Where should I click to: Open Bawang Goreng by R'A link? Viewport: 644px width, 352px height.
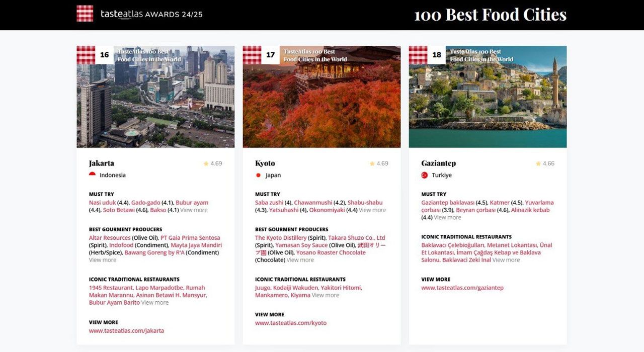point(154,253)
